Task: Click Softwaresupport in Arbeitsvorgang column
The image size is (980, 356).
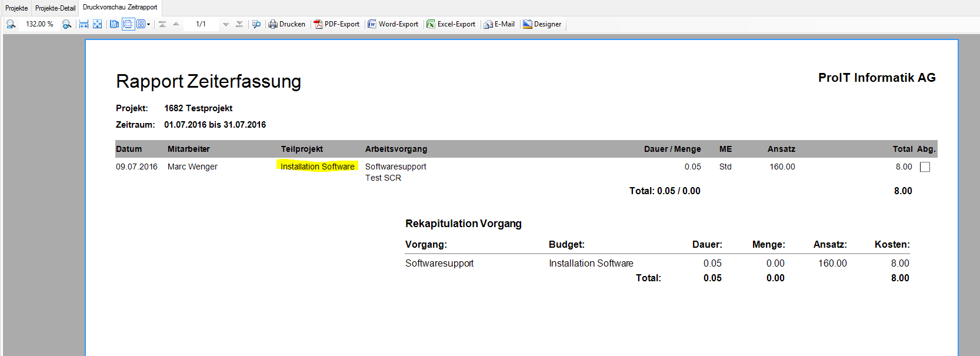Action: (x=396, y=167)
